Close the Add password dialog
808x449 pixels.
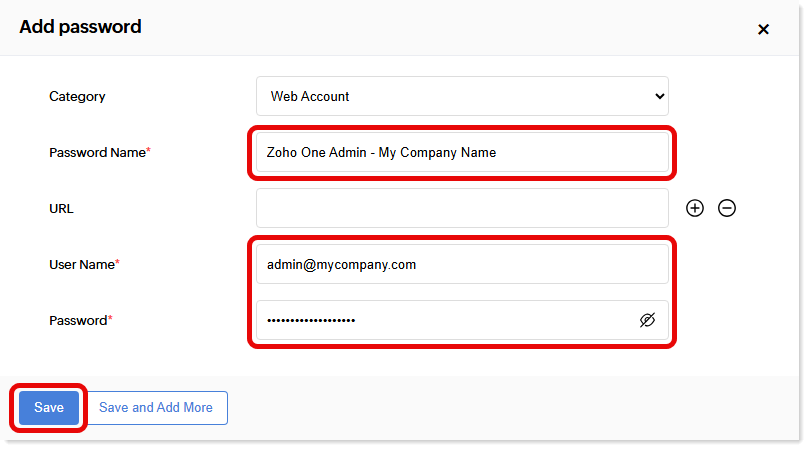point(763,29)
